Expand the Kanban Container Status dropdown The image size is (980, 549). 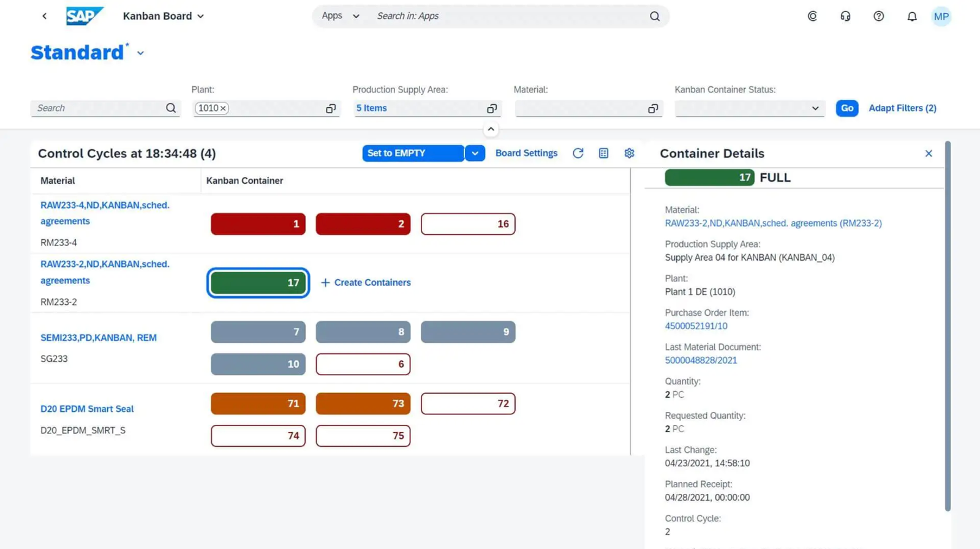click(x=815, y=108)
